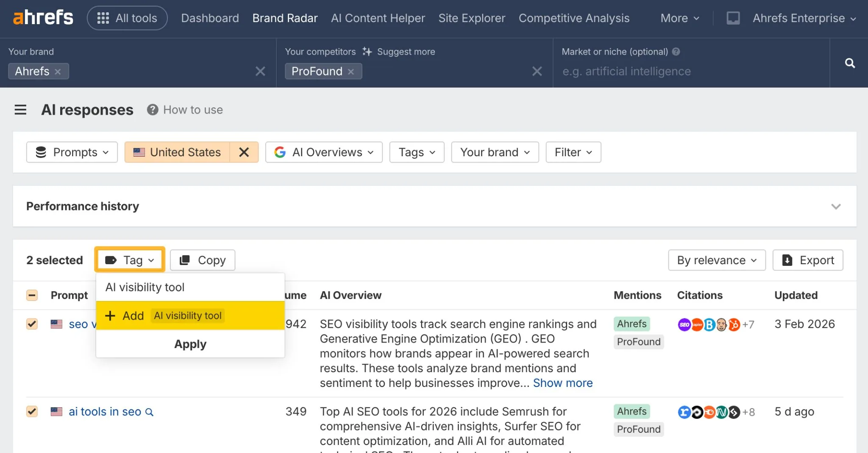
Task: Uncheck the first prompt row checkbox
Action: 32,324
